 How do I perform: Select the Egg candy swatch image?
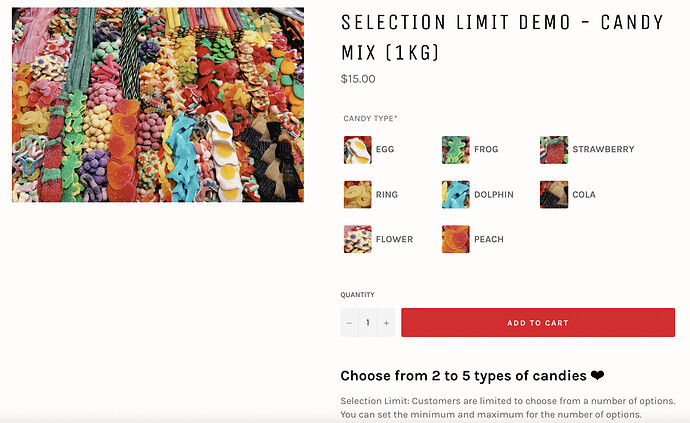pyautogui.click(x=357, y=150)
